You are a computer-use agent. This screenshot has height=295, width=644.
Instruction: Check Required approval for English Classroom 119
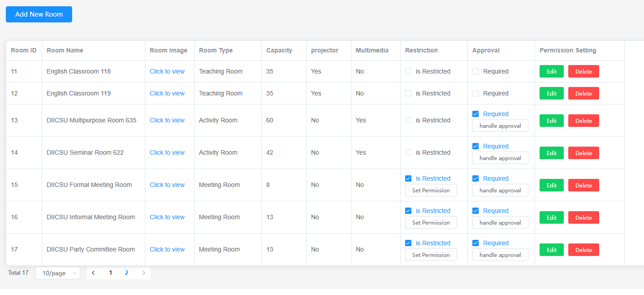[x=475, y=93]
